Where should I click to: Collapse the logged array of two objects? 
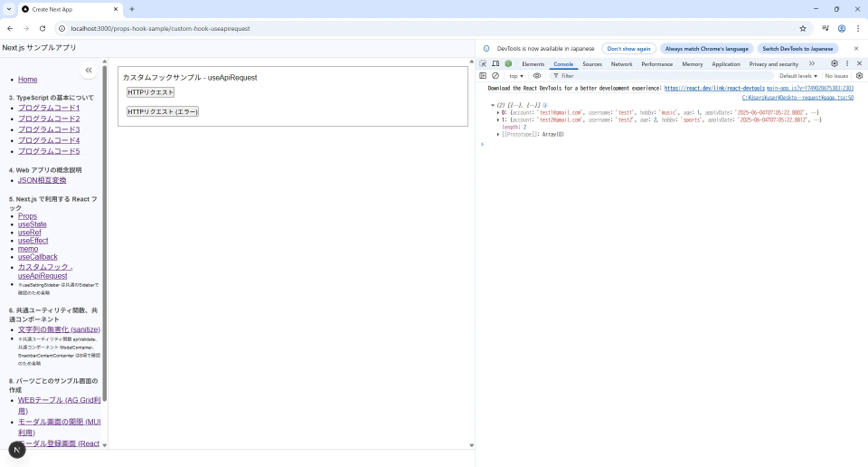(x=492, y=105)
